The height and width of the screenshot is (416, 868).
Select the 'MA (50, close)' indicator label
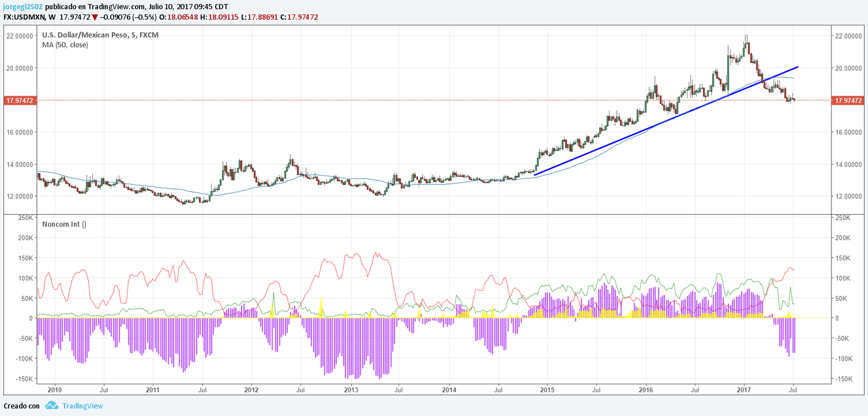pos(65,44)
